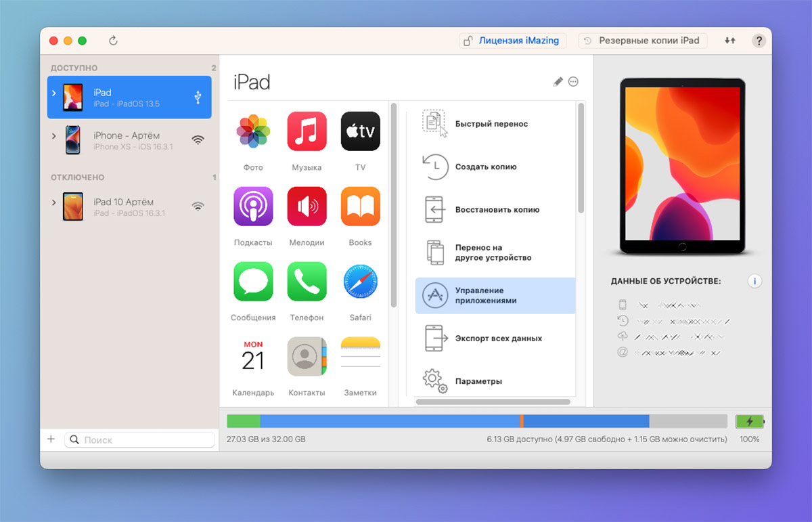Select Перенос на другое устройство action

tap(495, 253)
